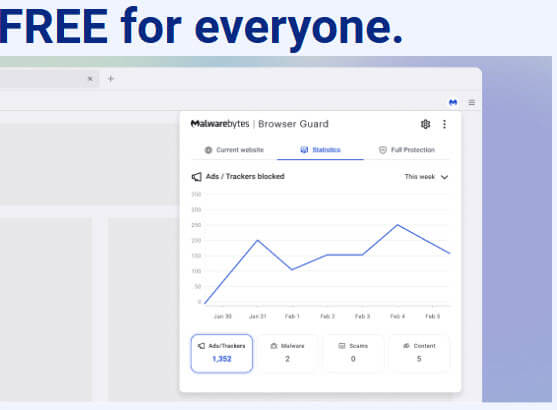Image resolution: width=557 pixels, height=410 pixels.
Task: Open the Full Protection tab
Action: point(407,150)
